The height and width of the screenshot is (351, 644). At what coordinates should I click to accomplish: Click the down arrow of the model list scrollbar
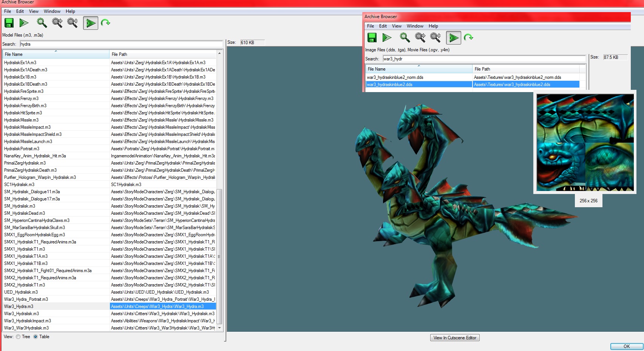219,328
